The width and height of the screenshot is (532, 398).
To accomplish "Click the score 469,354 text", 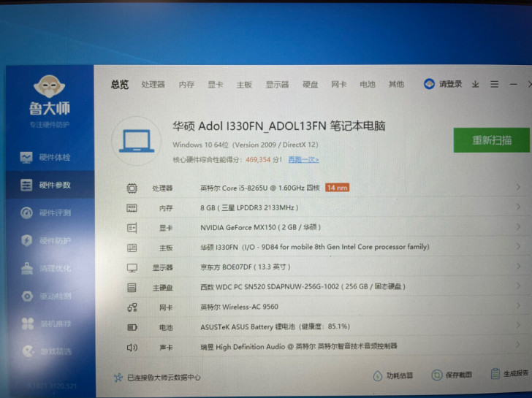I will point(258,160).
